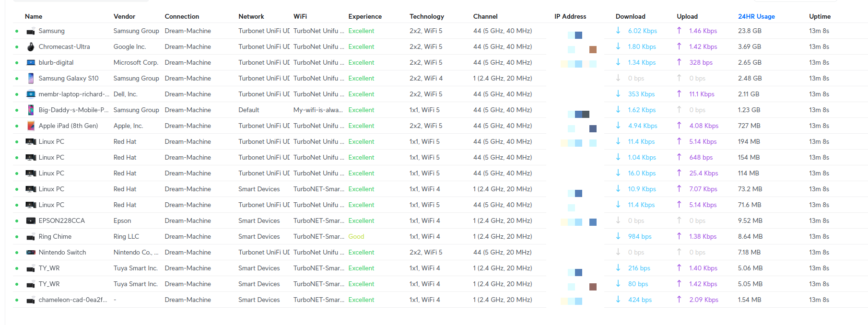Click the Ring LLC vendor cell
This screenshot has width=868, height=325.
pyautogui.click(x=126, y=236)
